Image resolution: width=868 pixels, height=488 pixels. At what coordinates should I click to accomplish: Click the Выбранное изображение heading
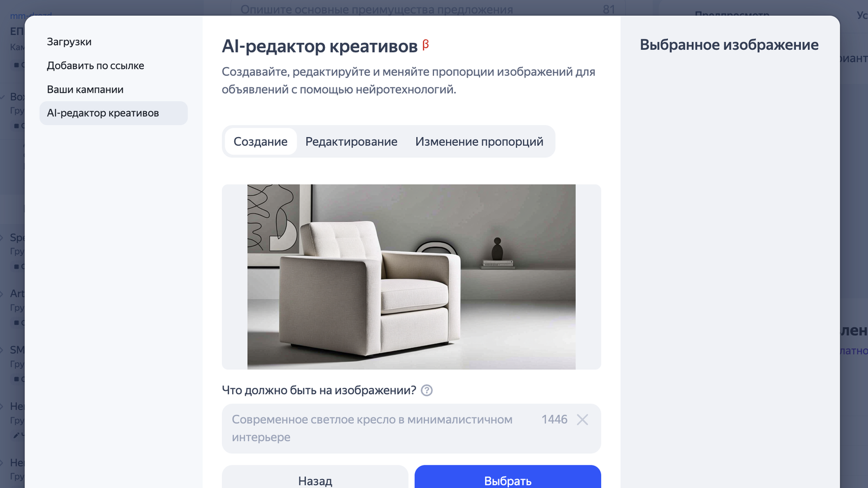click(x=729, y=45)
